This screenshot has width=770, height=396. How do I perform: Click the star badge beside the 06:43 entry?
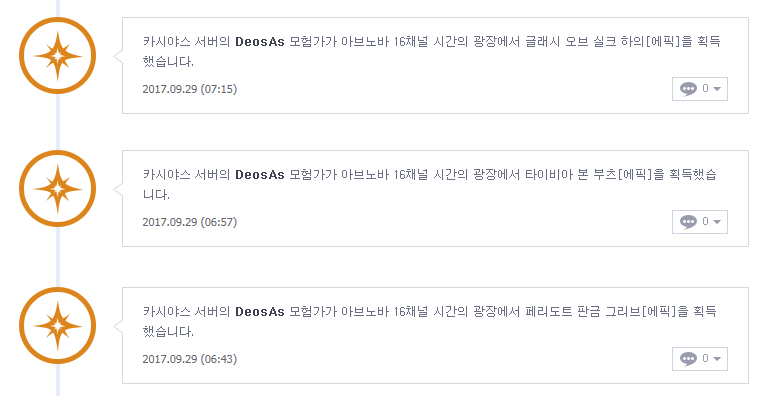coord(57,326)
